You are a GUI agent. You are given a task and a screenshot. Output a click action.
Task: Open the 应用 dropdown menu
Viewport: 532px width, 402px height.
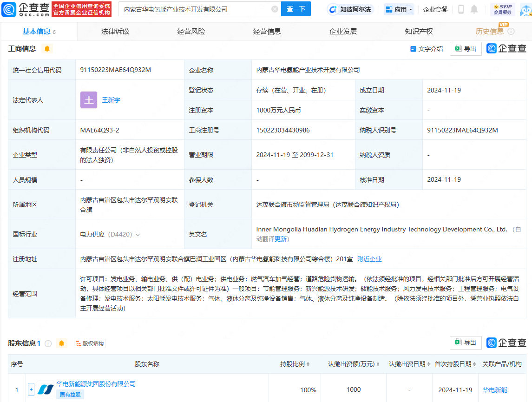coord(399,9)
